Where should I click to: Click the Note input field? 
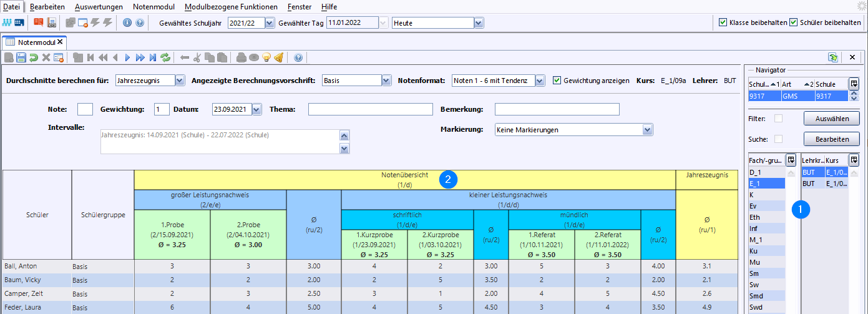tap(85, 109)
